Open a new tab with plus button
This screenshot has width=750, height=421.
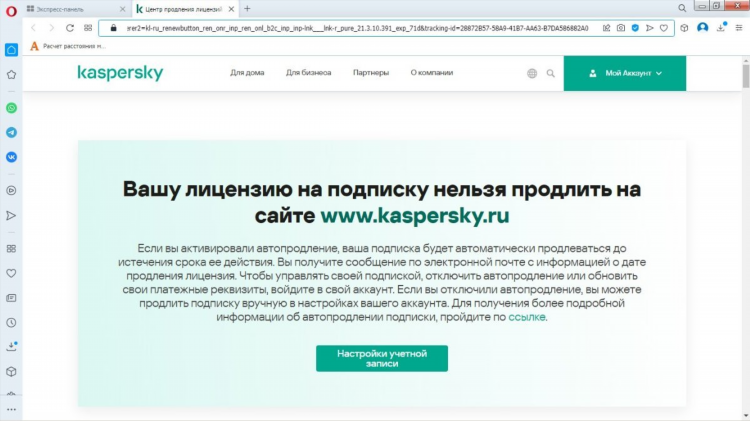[x=247, y=9]
